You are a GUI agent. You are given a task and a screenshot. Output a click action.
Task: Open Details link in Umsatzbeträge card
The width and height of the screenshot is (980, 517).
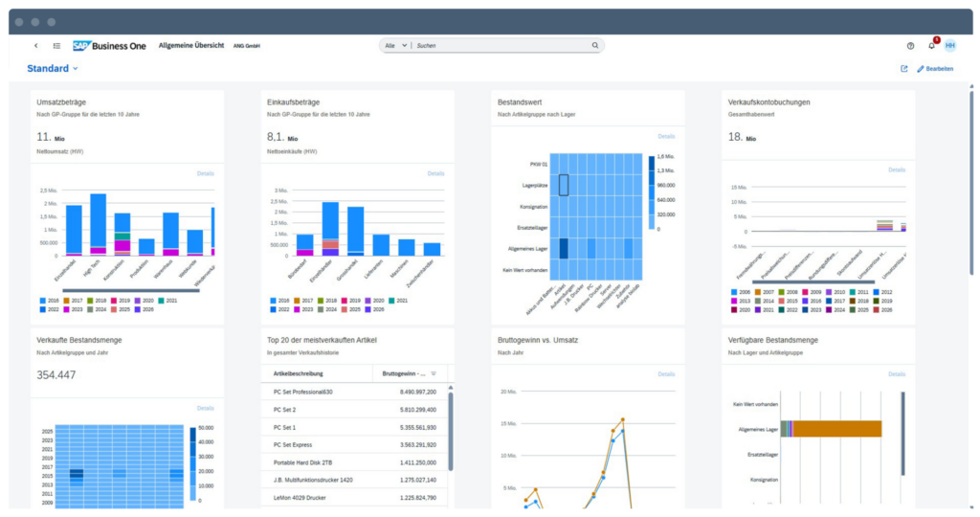click(206, 174)
